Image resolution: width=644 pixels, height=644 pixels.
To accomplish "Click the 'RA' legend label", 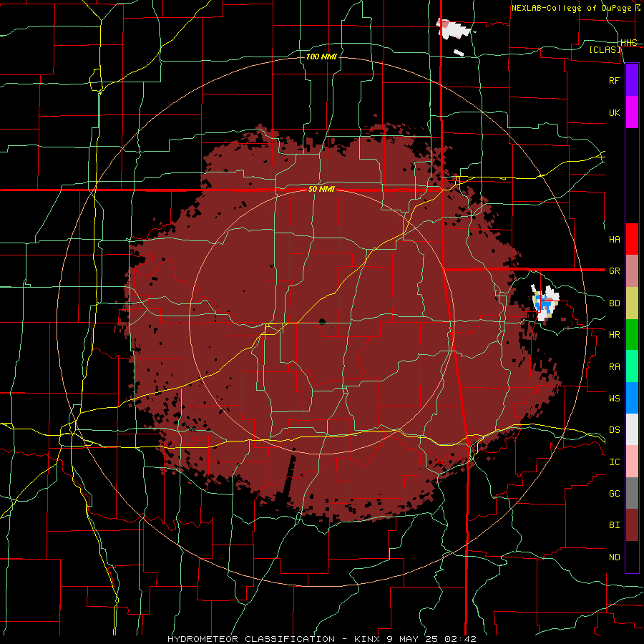I will pyautogui.click(x=614, y=367).
